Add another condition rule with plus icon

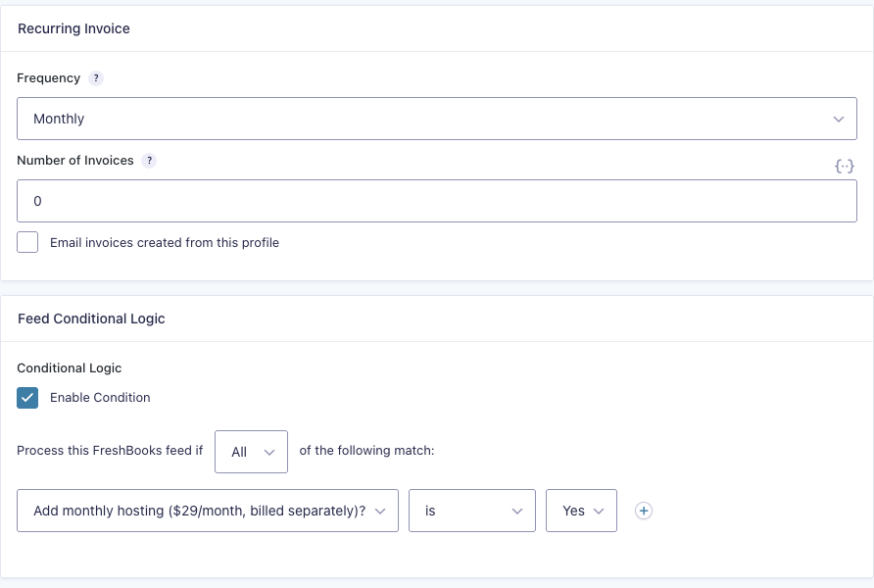643,511
